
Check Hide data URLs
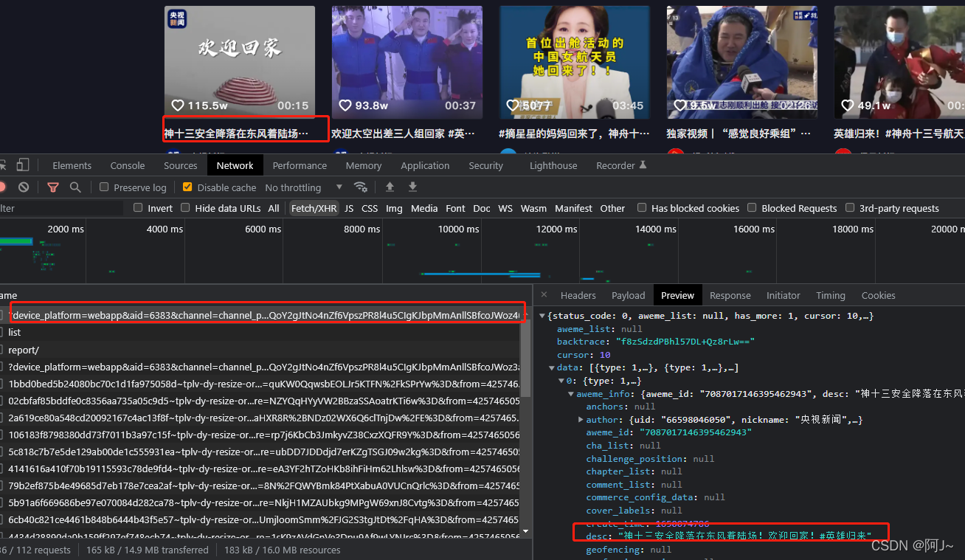point(185,208)
